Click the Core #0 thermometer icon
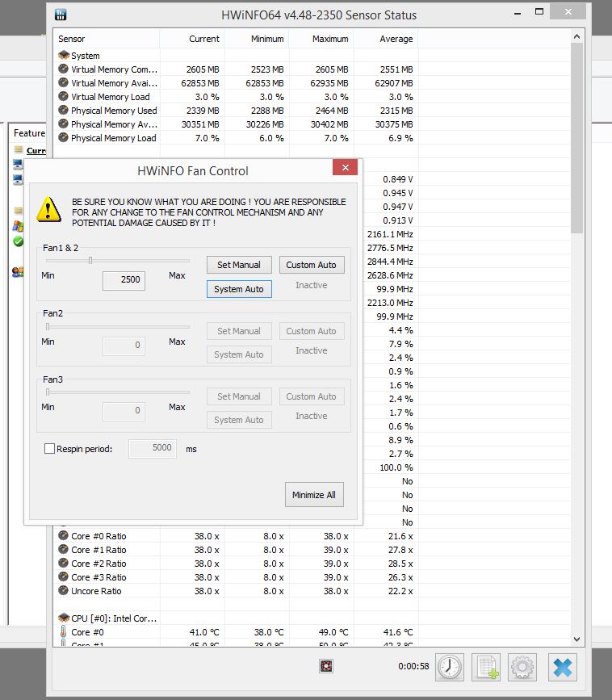 coord(64,631)
